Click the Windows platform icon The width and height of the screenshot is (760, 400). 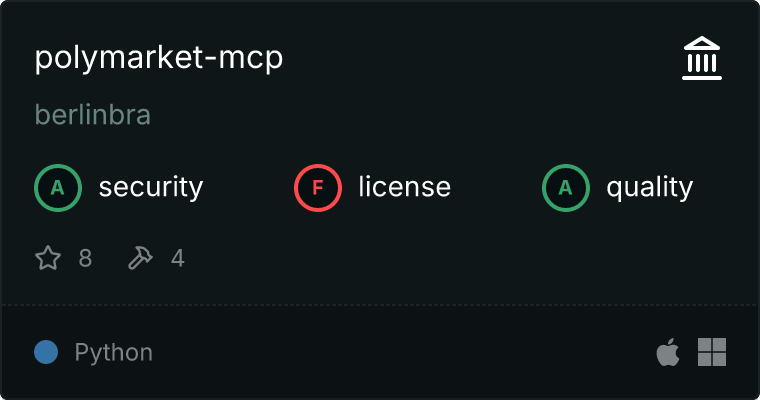click(x=712, y=352)
